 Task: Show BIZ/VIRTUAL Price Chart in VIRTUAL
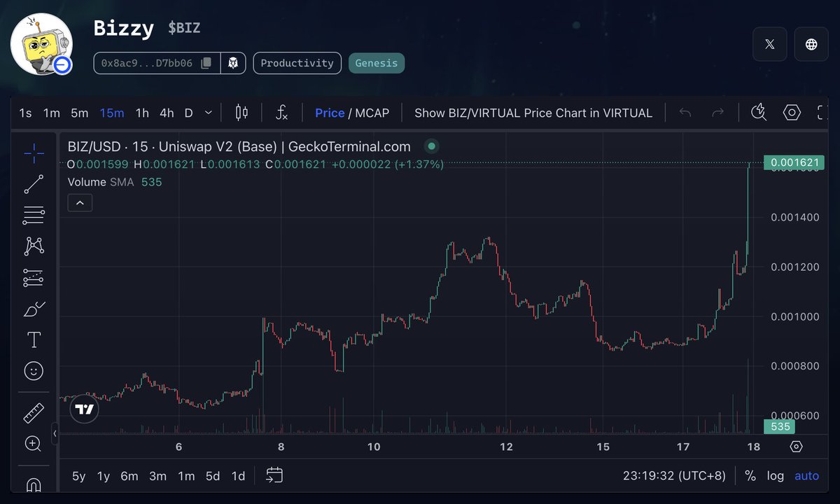[x=533, y=113]
